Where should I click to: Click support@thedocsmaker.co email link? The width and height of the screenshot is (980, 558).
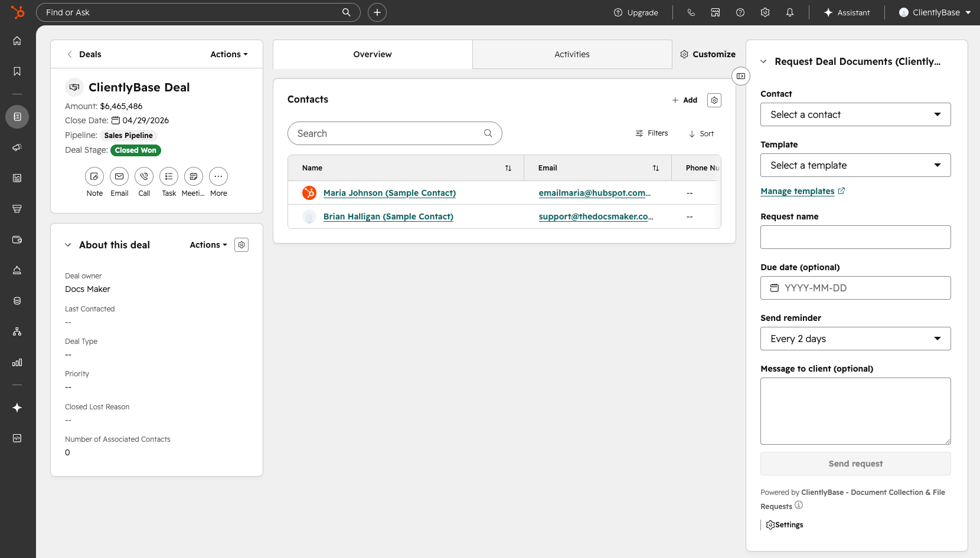coord(596,216)
